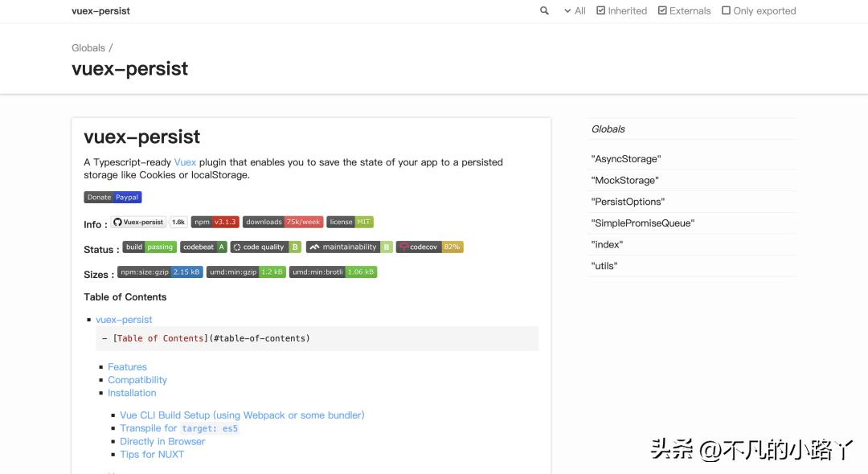
Task: Select "SimplePromiseQueue" in the Globals sidebar
Action: click(x=642, y=223)
